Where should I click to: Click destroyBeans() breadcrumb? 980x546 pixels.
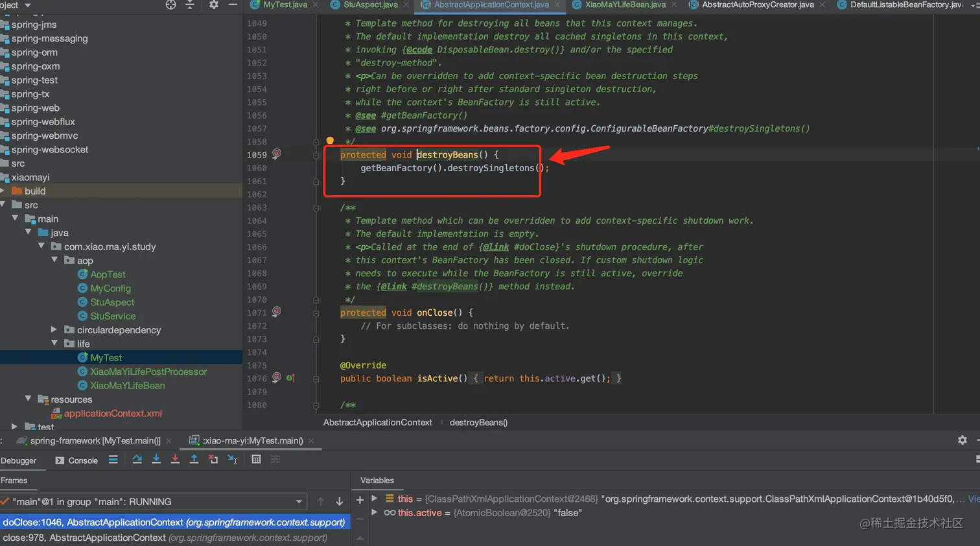(478, 422)
